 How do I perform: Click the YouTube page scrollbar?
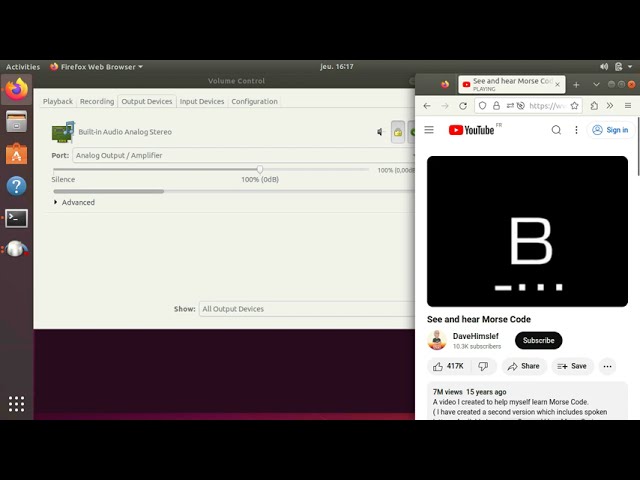click(638, 147)
